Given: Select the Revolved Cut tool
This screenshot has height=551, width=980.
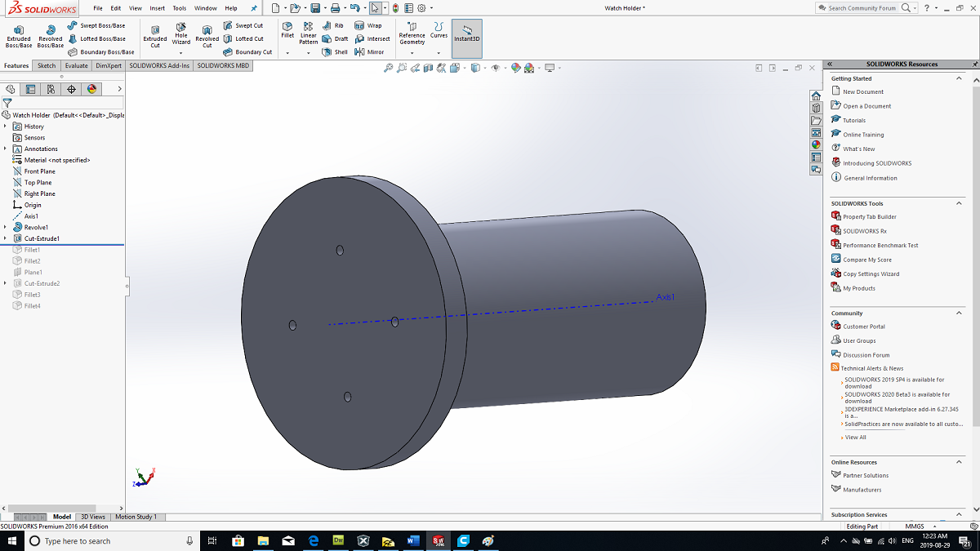Looking at the screenshot, I should 207,36.
